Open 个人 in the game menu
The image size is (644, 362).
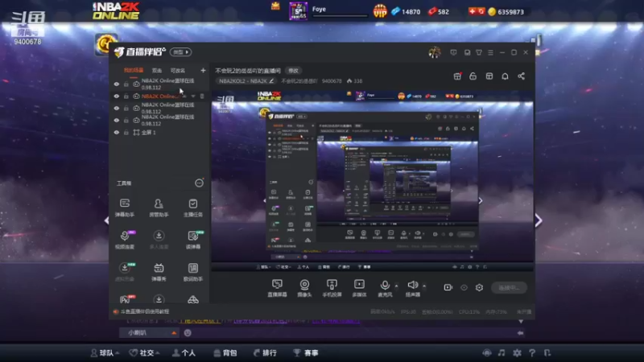click(184, 352)
